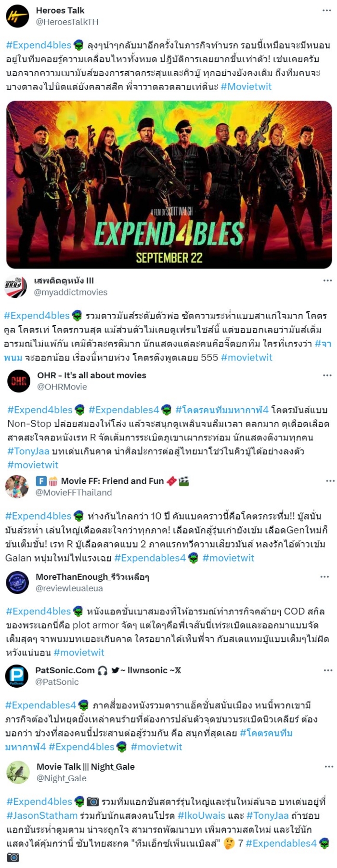Open more options on Heroes Talk tweet
337x868 pixels.
[x=327, y=11]
